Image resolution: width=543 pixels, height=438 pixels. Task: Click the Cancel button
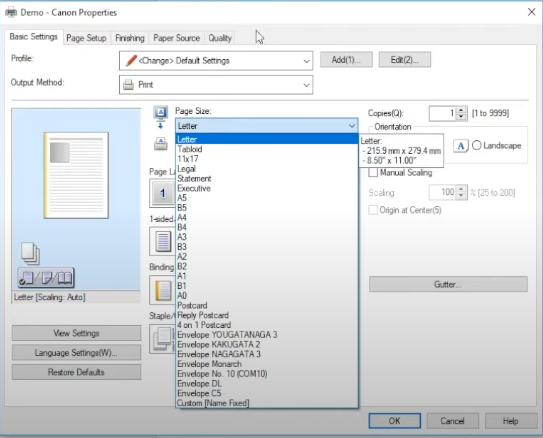click(x=453, y=421)
